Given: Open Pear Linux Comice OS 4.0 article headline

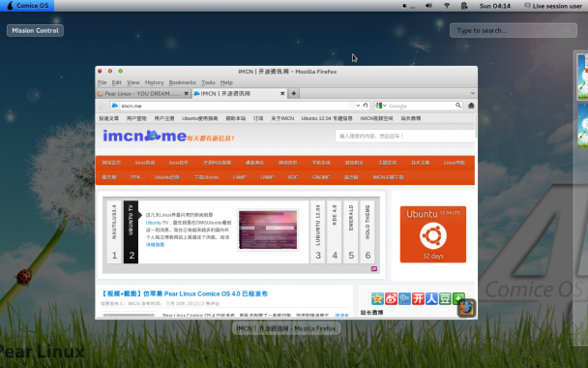Looking at the screenshot, I should tap(184, 293).
